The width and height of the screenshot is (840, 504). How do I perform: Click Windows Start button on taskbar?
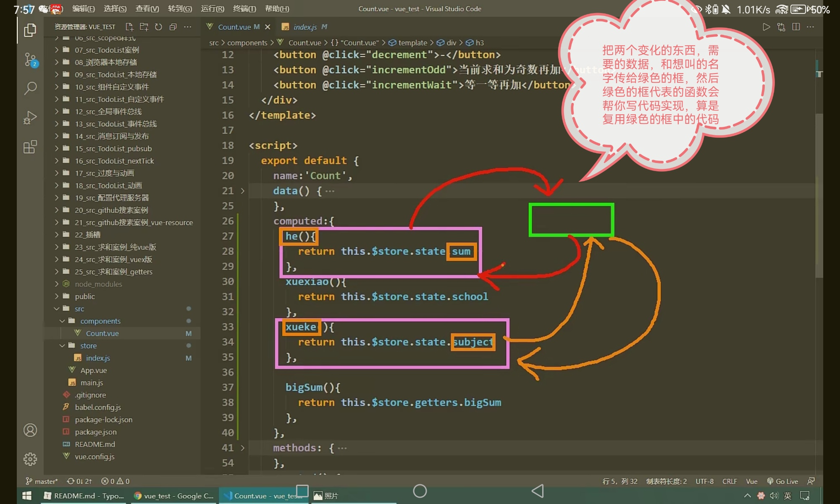click(27, 496)
